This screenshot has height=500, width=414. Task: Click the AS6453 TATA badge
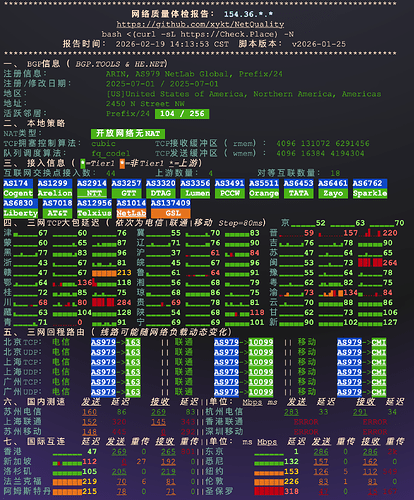pyautogui.click(x=299, y=188)
